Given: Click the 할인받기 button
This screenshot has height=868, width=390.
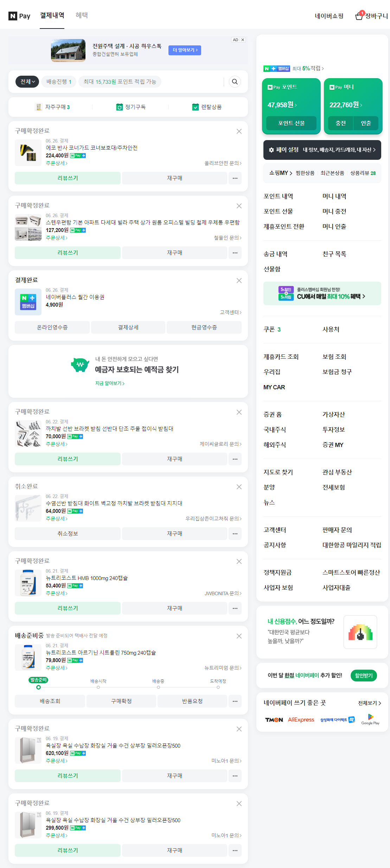Looking at the screenshot, I should click(x=364, y=675).
